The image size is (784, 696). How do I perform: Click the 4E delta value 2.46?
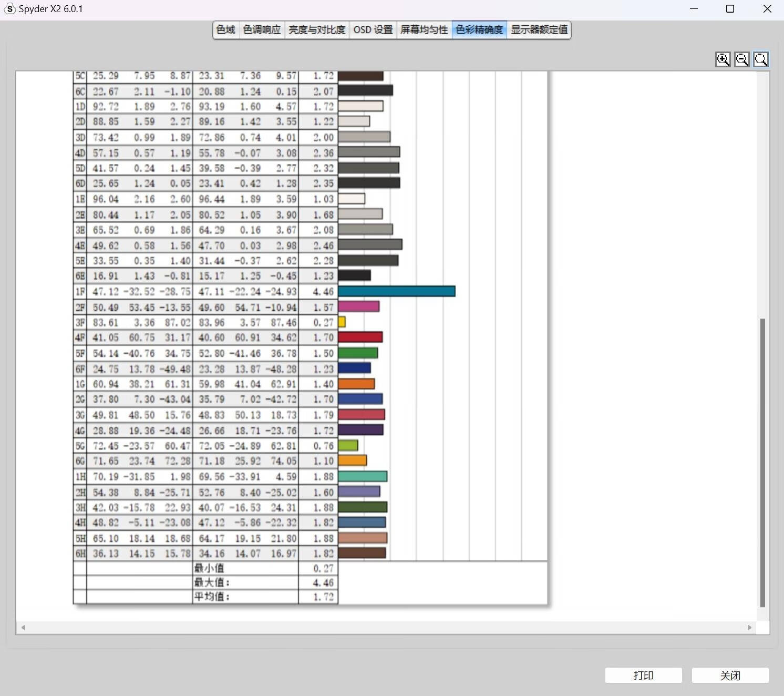point(323,245)
